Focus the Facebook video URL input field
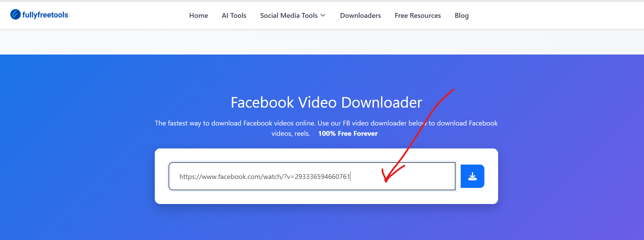Screen dimensions: 644x240 (x=312, y=176)
